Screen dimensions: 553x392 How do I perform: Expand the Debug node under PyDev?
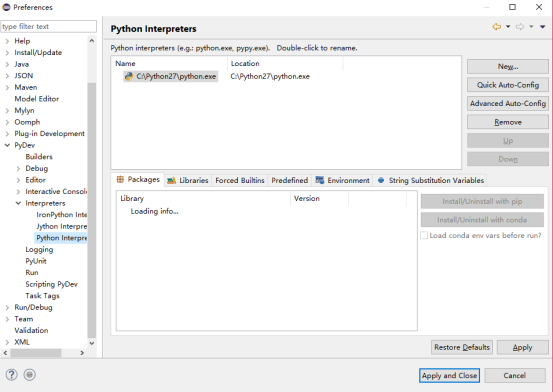point(18,169)
